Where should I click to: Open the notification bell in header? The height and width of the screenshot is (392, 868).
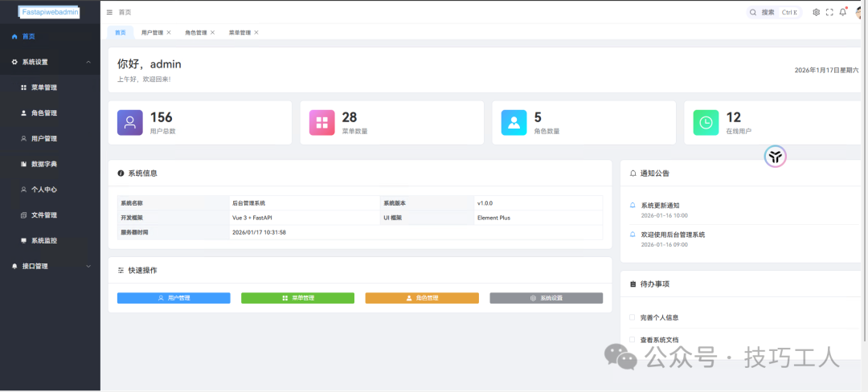[x=843, y=12]
